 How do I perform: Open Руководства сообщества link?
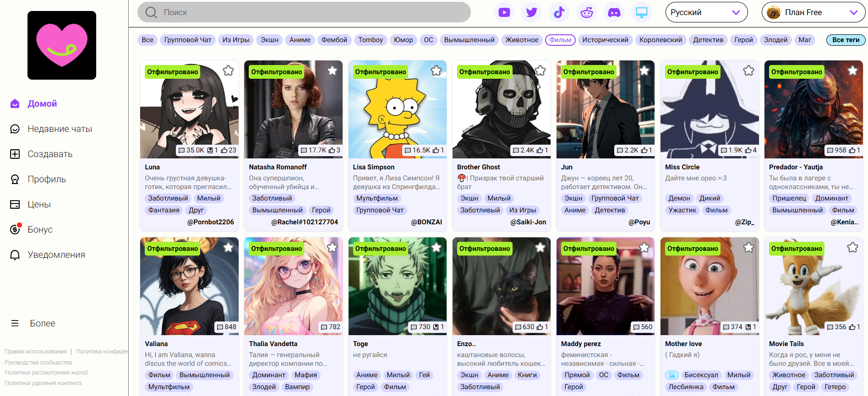[x=38, y=362]
